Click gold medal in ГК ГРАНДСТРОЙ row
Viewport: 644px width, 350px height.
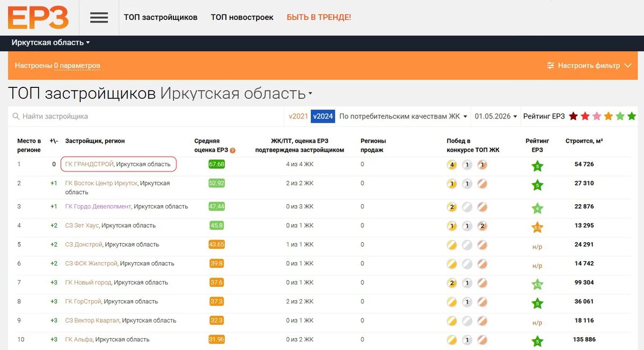coord(452,165)
